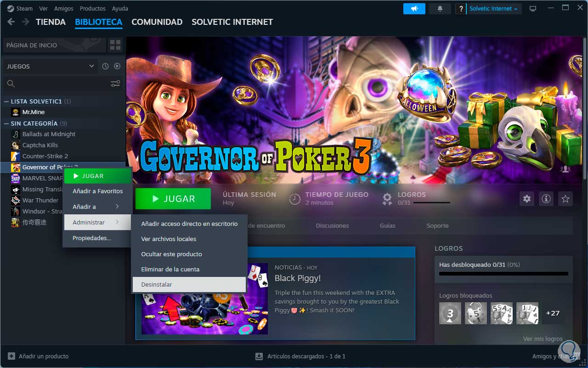Click the 传奇霸途 game icon

click(16, 222)
